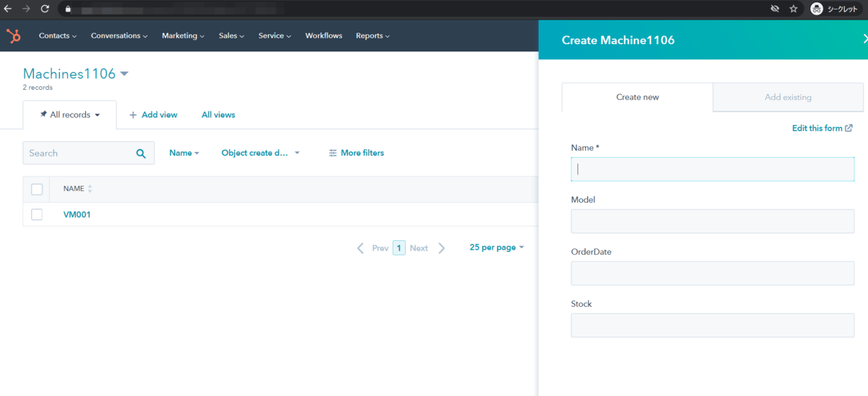Go back using the browser back arrow
This screenshot has height=396, width=868.
tap(8, 9)
